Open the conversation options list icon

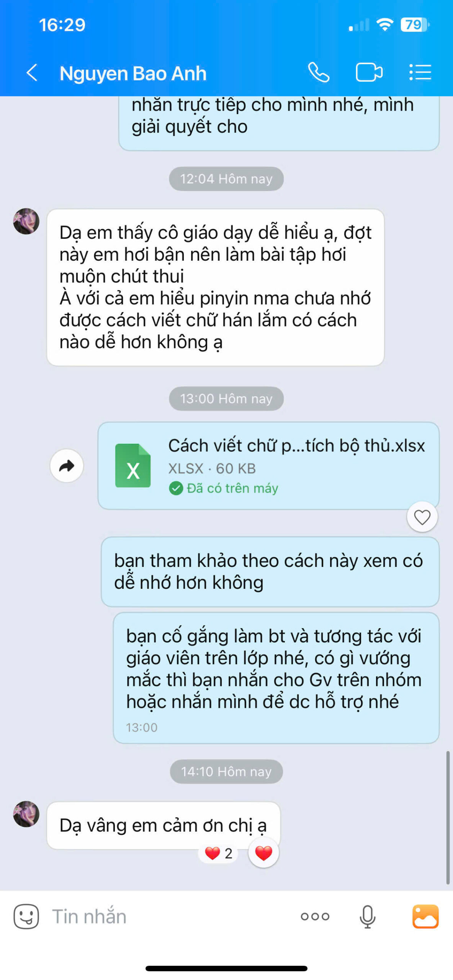420,72
